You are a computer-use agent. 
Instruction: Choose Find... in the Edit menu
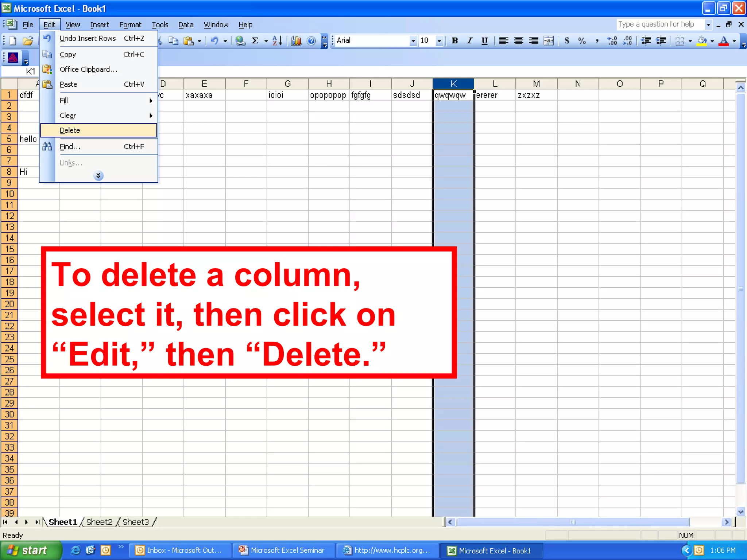99,147
